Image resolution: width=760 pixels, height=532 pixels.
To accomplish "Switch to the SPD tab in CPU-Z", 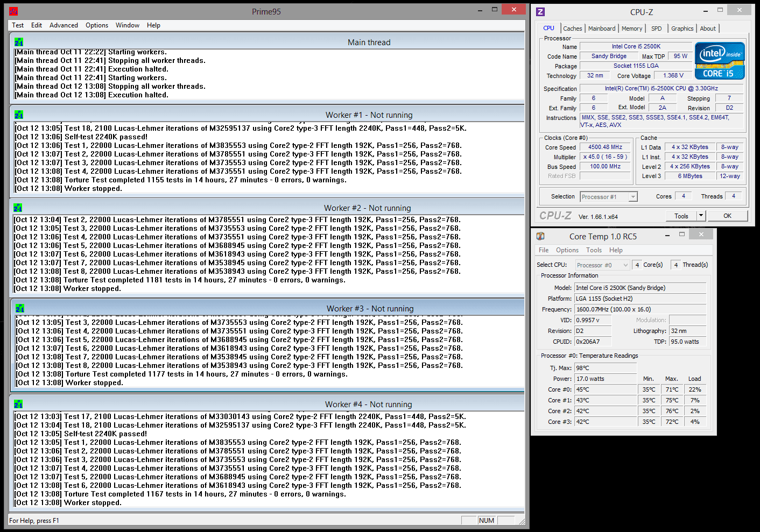I will 656,29.
